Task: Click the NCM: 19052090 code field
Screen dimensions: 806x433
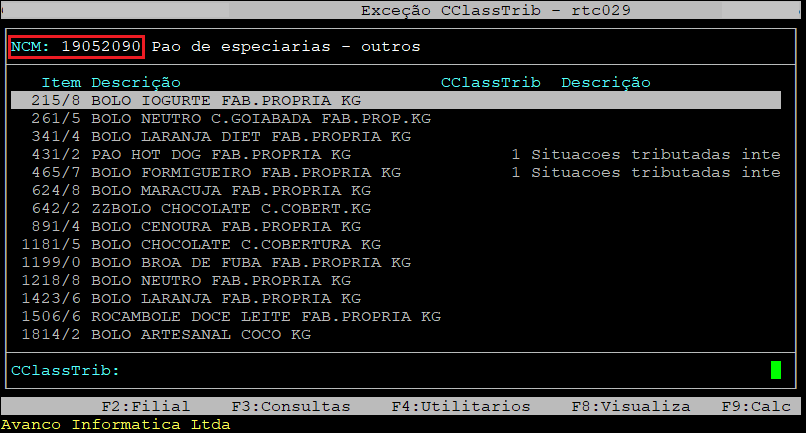Action: click(x=77, y=47)
